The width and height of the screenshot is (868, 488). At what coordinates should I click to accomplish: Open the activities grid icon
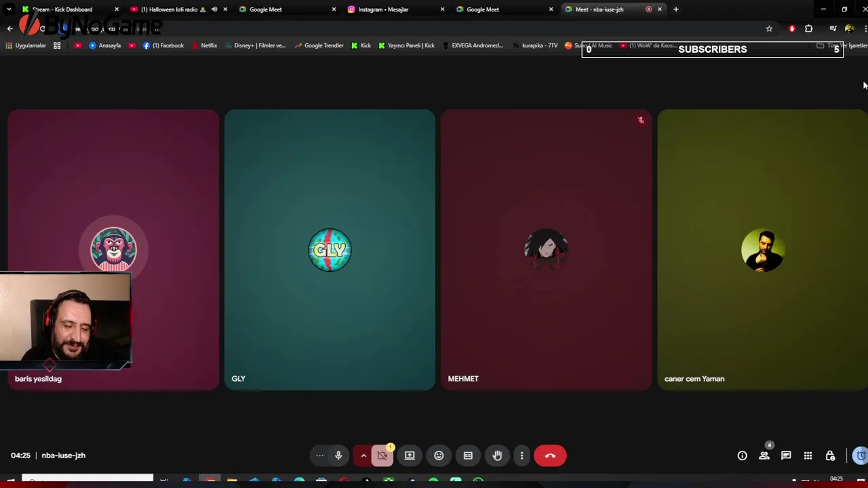click(808, 455)
